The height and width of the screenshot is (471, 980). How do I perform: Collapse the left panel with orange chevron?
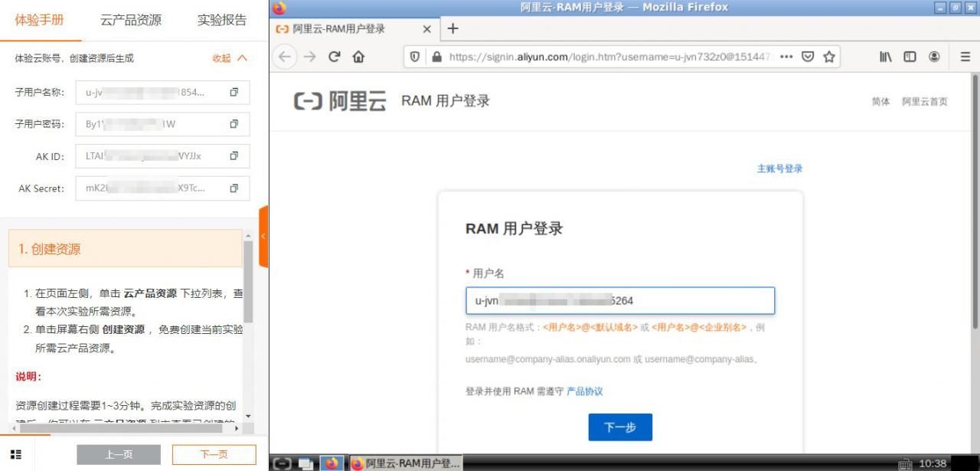[263, 236]
